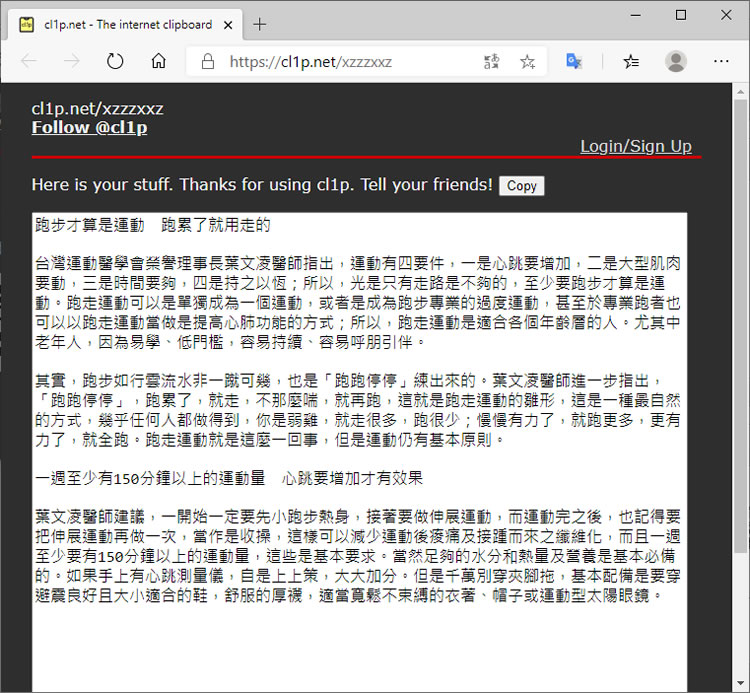The height and width of the screenshot is (693, 750).
Task: Open the Favorites list icon
Action: 631,61
